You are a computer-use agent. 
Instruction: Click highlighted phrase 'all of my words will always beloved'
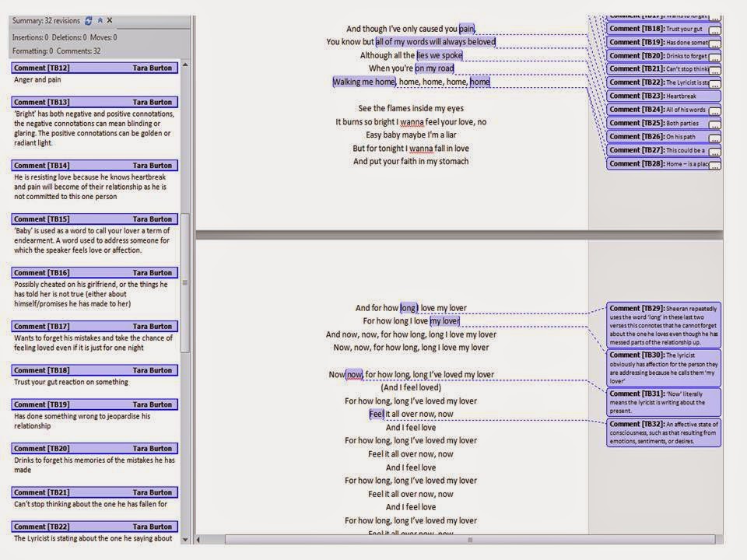[x=436, y=42]
